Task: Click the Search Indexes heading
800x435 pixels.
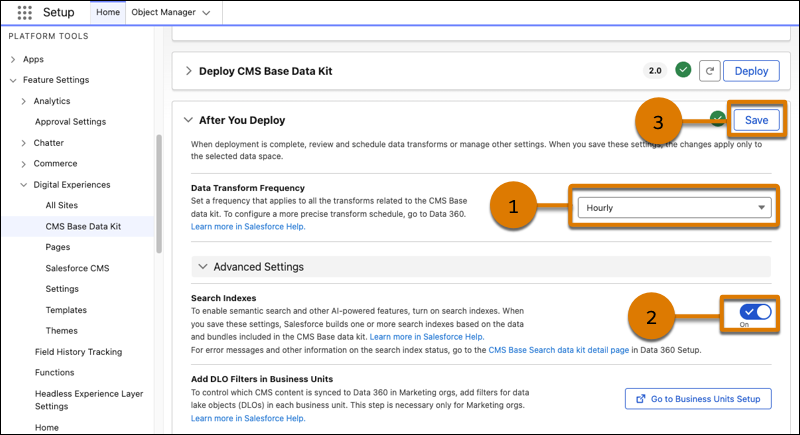Action: pyautogui.click(x=223, y=298)
